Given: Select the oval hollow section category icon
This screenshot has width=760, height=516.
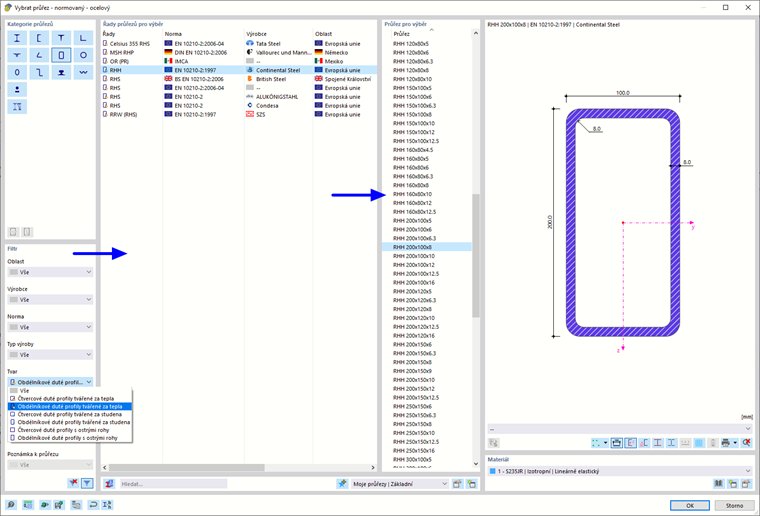Looking at the screenshot, I should click(x=17, y=72).
